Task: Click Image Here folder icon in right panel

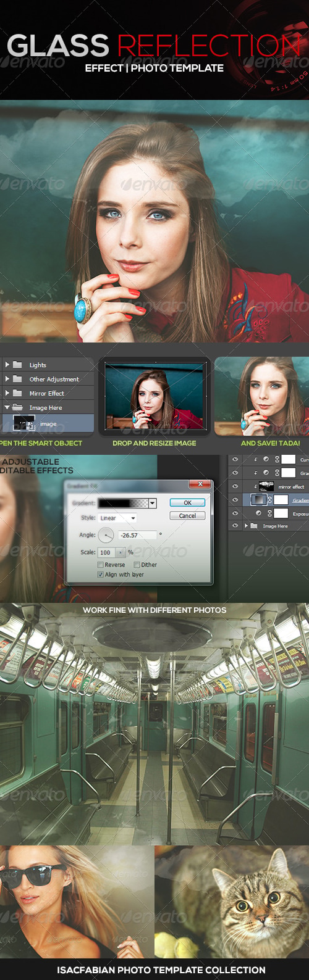Action: [254, 526]
